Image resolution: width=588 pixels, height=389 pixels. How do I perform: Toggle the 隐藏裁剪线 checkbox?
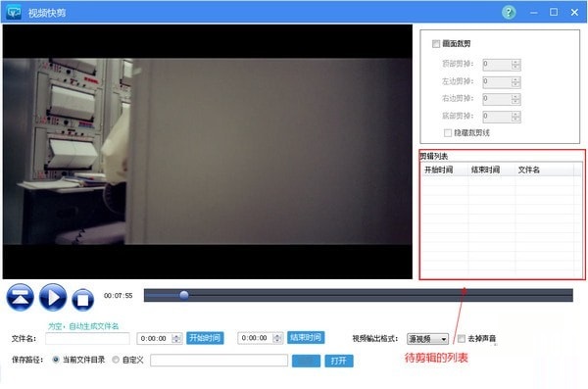click(x=448, y=133)
